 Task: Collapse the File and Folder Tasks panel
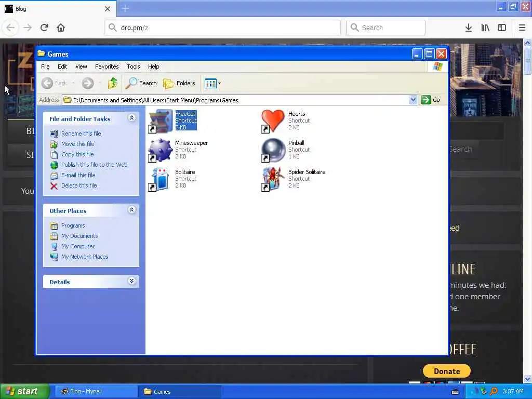tap(132, 118)
